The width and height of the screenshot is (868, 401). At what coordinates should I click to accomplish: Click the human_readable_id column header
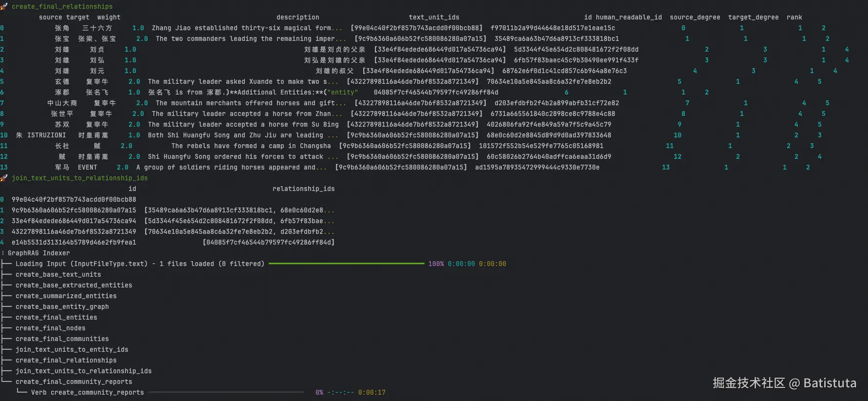point(629,17)
